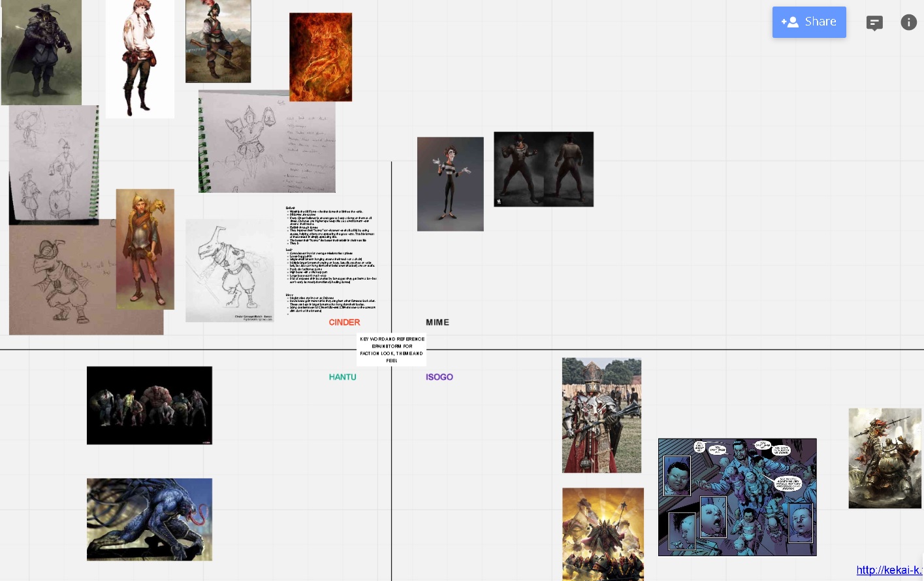Open the board info icon

pyautogui.click(x=908, y=23)
